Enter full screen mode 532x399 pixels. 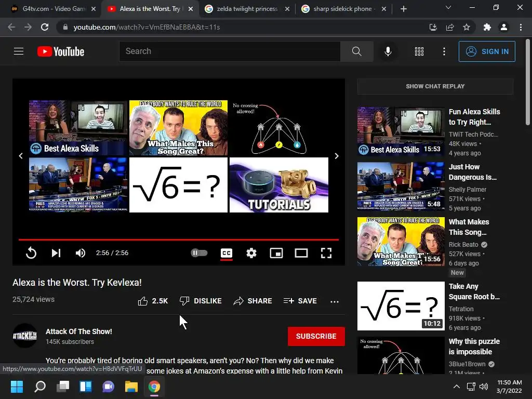pos(326,253)
